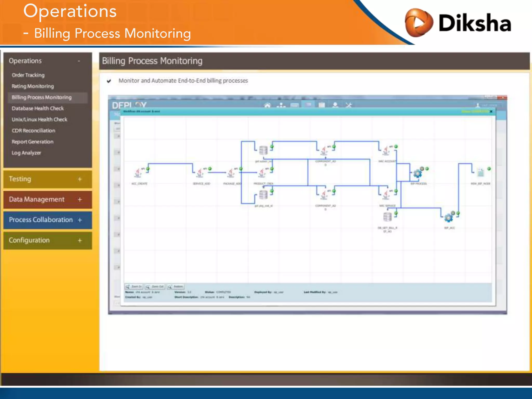Click the BIP PROCESS gear node
Image resolution: width=532 pixels, height=399 pixels.
click(x=418, y=173)
